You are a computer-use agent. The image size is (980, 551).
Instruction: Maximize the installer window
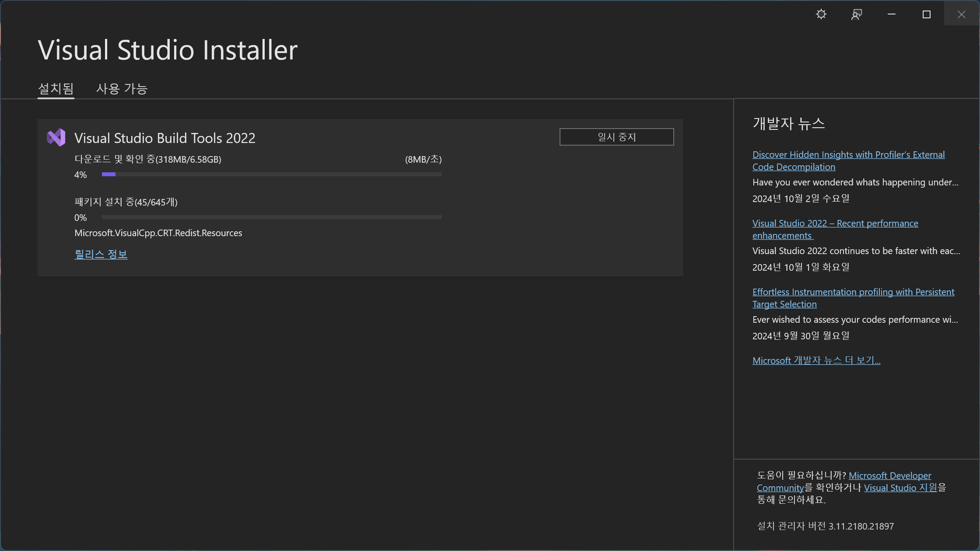coord(926,14)
